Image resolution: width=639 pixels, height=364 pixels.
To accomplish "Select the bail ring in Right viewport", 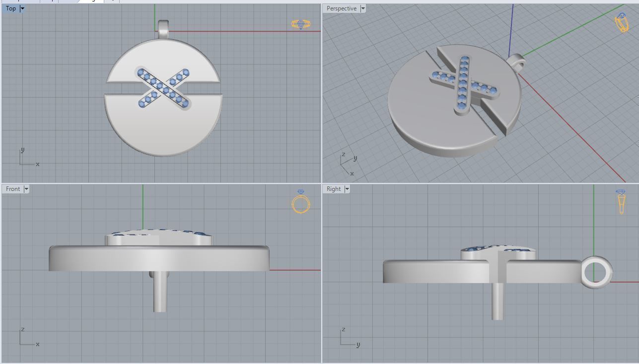I will 597,272.
